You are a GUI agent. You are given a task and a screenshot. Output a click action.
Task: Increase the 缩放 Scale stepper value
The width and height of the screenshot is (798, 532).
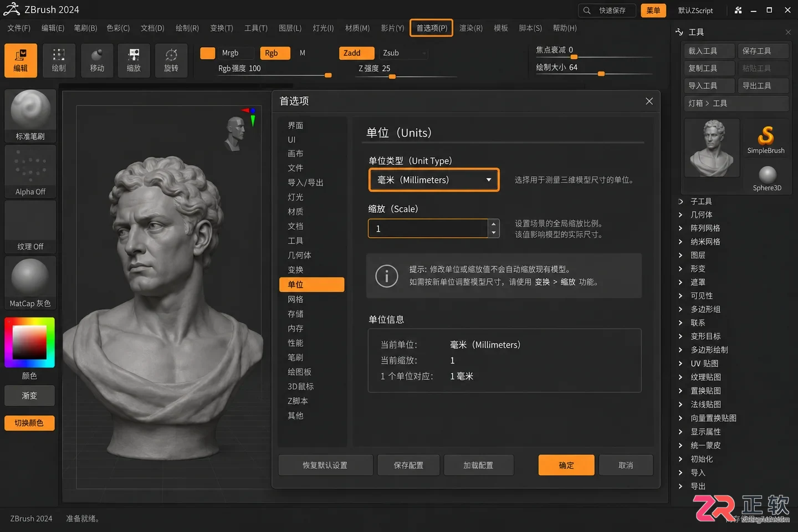click(x=494, y=224)
